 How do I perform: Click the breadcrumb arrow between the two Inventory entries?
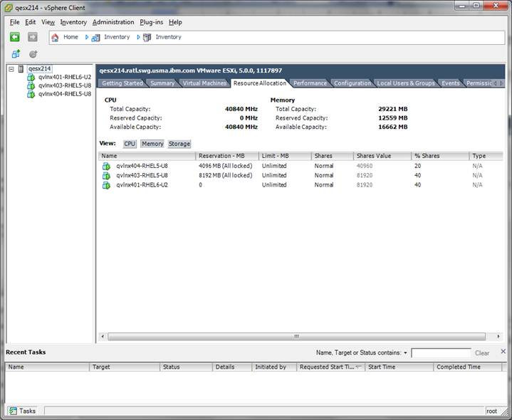[138, 37]
